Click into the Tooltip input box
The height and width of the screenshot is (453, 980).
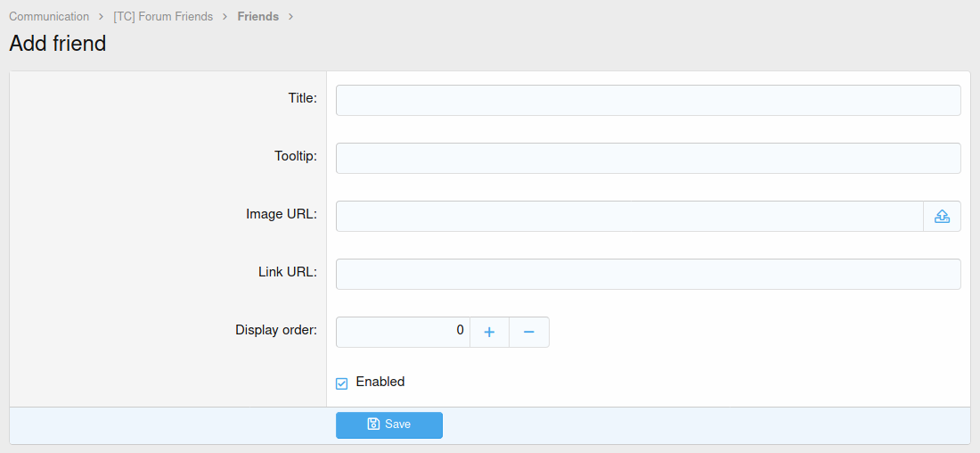(648, 158)
